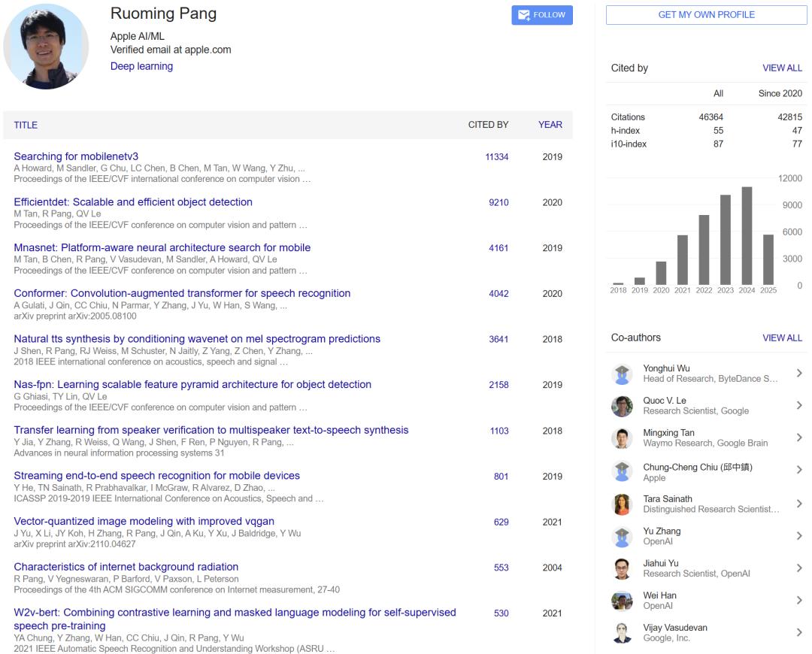Open the Deep learning interest link
The image size is (812, 654).
click(141, 66)
